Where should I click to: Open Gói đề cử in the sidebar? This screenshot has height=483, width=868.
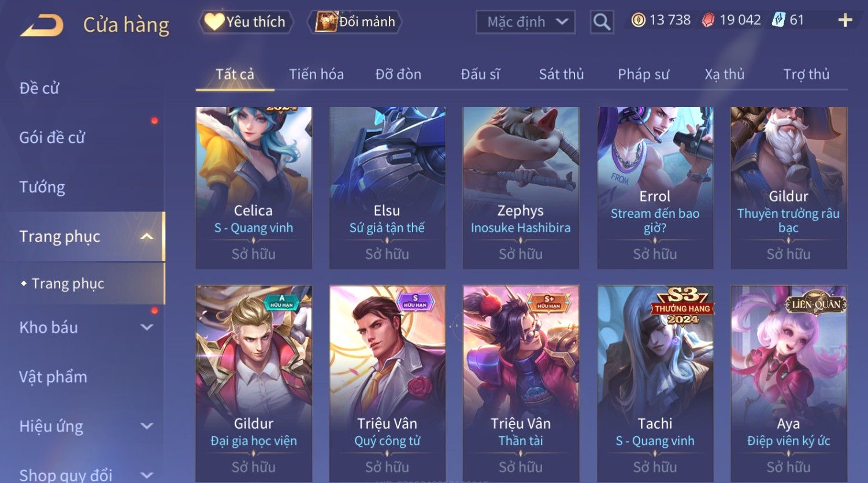point(52,138)
